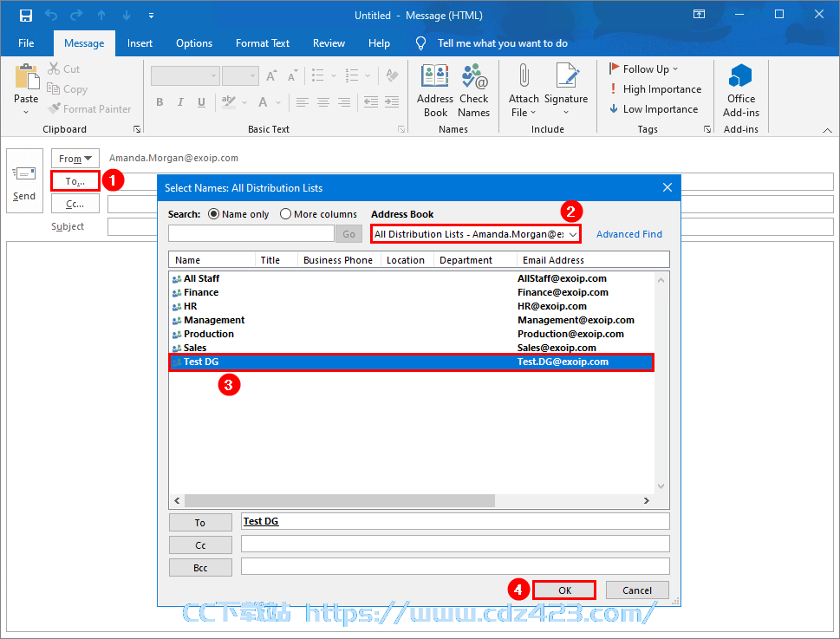Open the Signature menu
840x639 pixels.
point(566,90)
